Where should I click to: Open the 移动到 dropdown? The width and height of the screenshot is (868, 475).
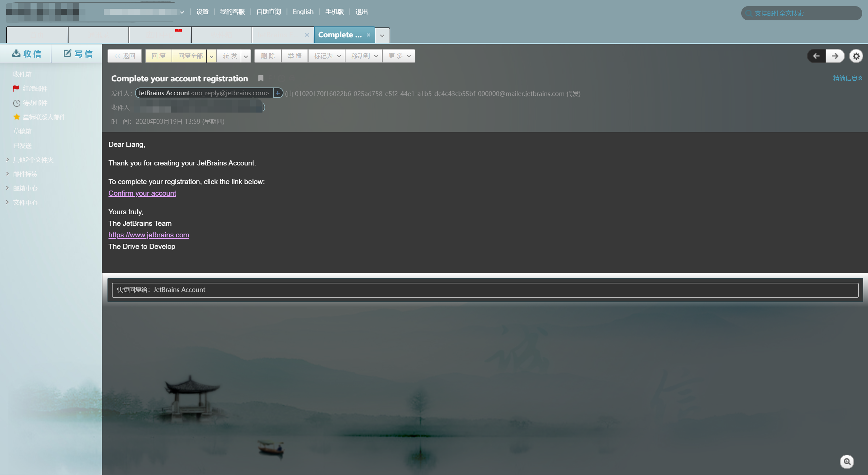pos(364,56)
